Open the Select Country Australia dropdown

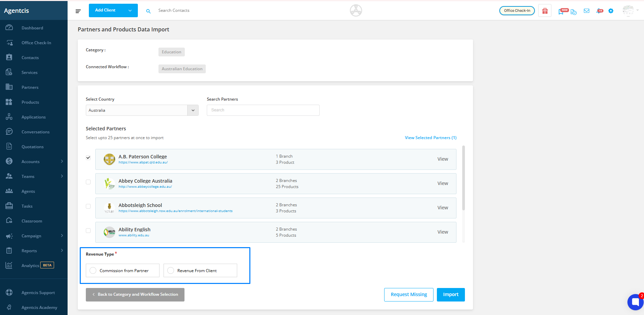pos(142,110)
